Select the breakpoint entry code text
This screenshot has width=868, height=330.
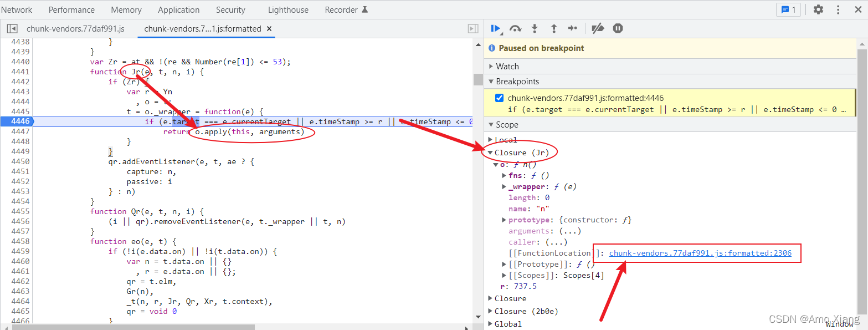[x=677, y=109]
